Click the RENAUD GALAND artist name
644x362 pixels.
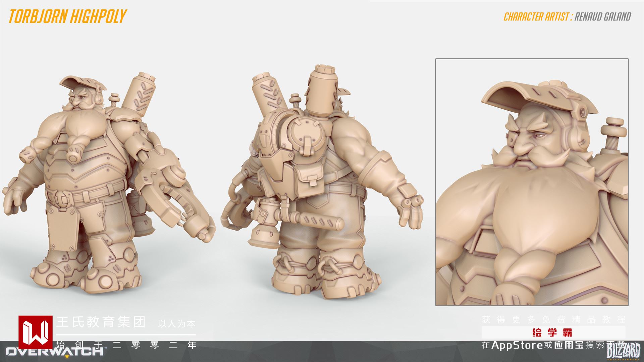pyautogui.click(x=603, y=17)
